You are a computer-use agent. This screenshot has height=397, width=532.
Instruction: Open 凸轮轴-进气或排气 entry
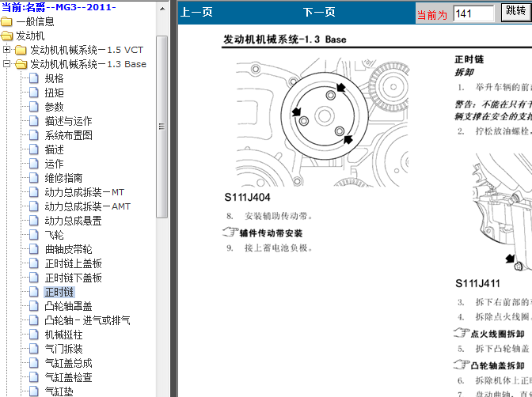(x=87, y=320)
